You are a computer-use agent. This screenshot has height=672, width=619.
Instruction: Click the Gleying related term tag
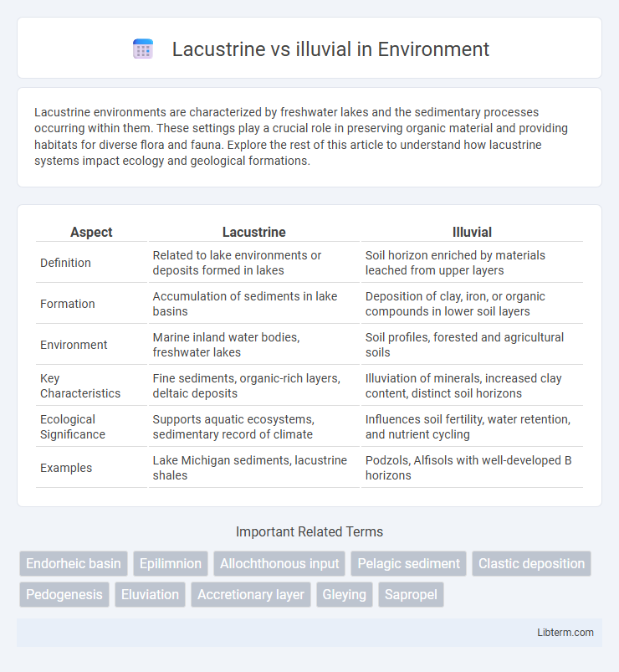coord(345,594)
